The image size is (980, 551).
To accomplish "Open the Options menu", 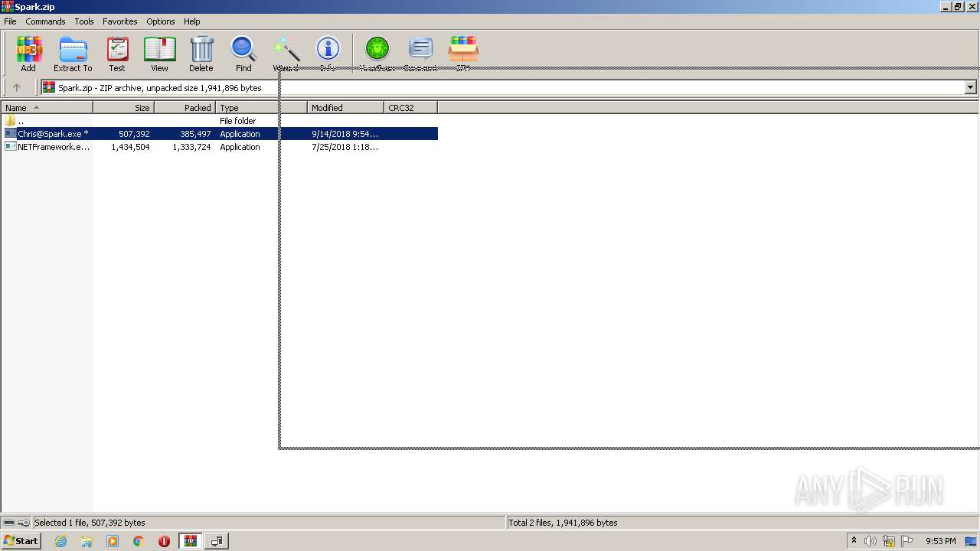I will point(161,21).
